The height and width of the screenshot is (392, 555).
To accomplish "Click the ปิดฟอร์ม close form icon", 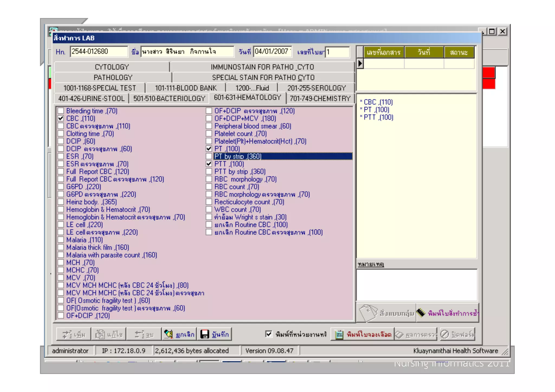I will pos(445,335).
